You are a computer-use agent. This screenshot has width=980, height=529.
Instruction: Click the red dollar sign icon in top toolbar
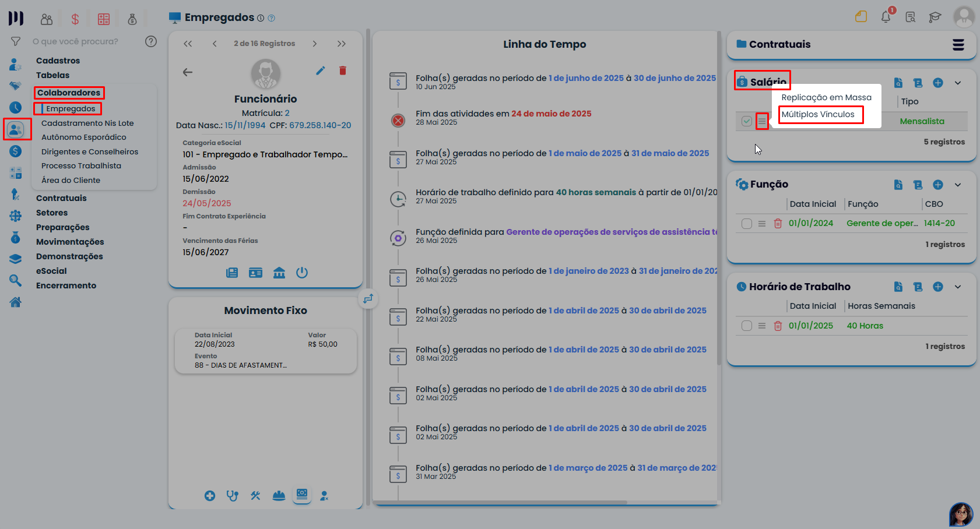tap(75, 19)
